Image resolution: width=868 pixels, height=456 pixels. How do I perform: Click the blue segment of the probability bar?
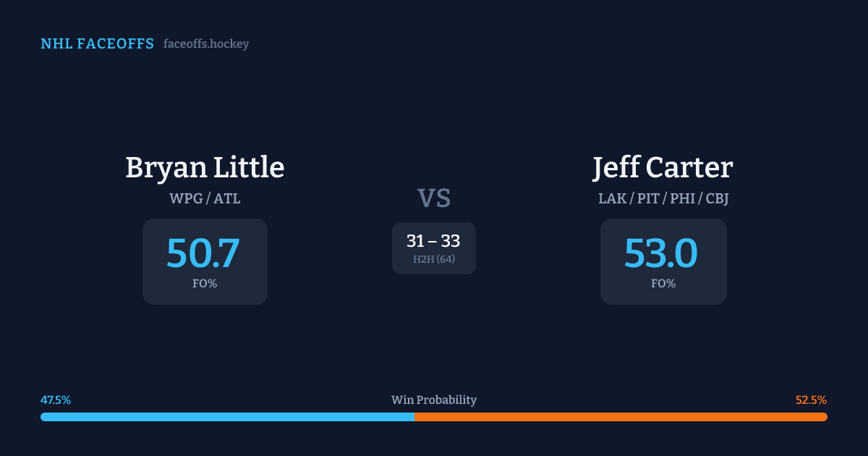point(227,417)
